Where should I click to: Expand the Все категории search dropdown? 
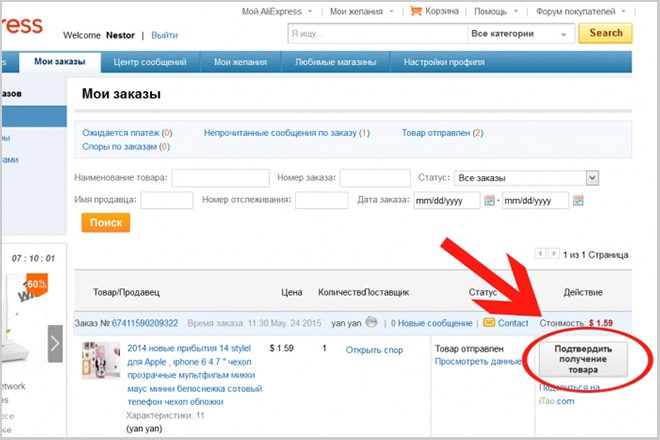pyautogui.click(x=520, y=33)
